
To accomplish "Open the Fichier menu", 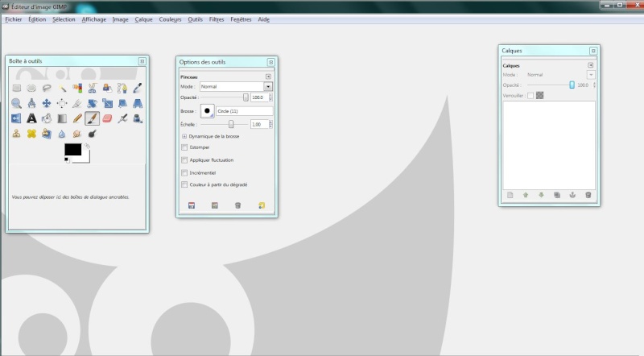I will pyautogui.click(x=14, y=19).
